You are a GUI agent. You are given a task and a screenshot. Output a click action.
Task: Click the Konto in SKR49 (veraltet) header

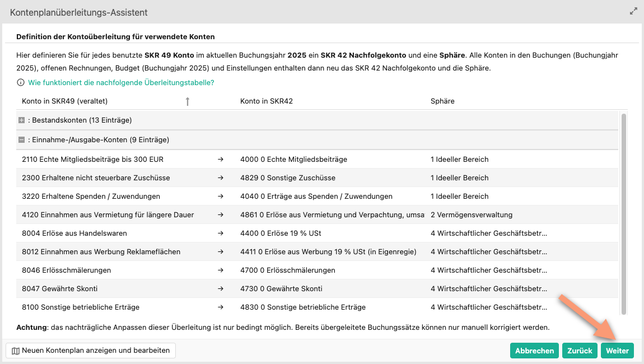pos(64,101)
